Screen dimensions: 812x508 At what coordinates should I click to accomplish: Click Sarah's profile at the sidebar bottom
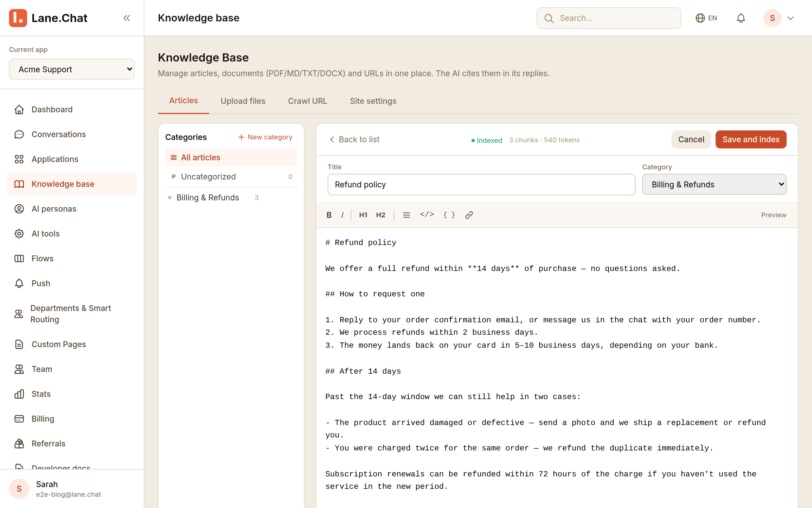pos(72,489)
